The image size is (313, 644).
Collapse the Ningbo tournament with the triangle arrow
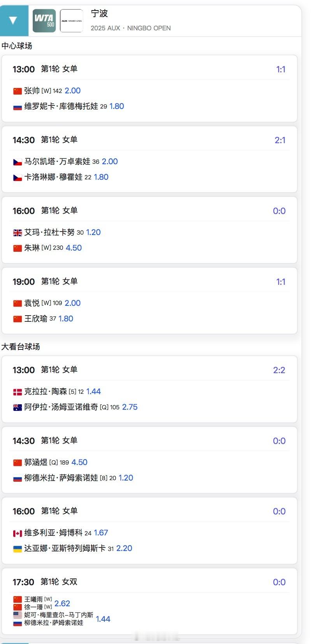click(x=14, y=20)
